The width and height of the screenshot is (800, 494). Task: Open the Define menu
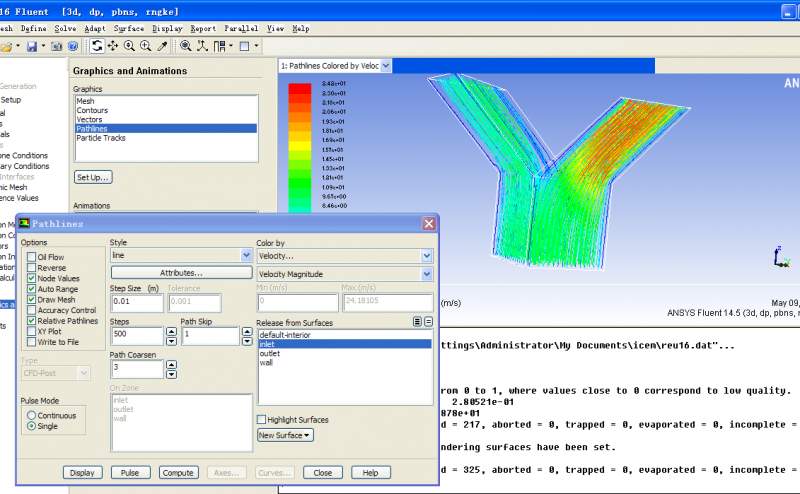coord(34,29)
